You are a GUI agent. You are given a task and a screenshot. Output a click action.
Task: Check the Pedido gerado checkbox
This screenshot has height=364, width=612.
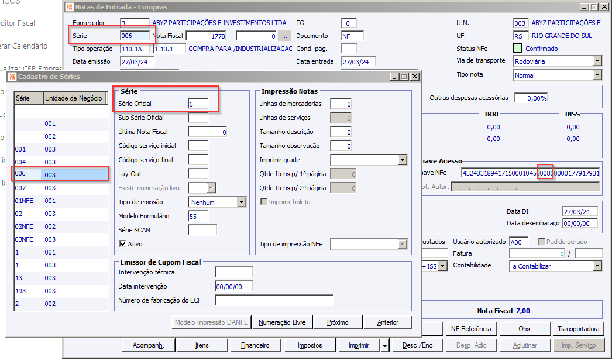coord(541,241)
